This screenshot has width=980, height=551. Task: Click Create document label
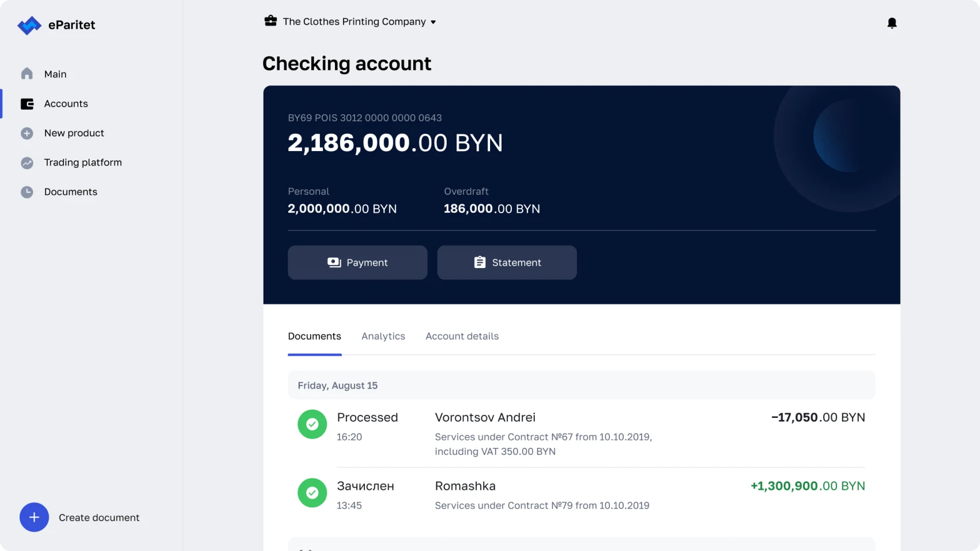99,518
